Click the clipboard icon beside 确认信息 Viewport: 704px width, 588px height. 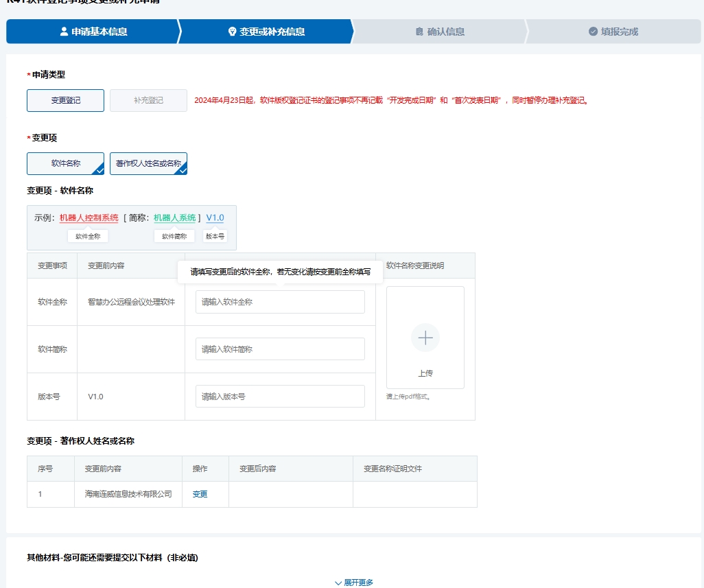coord(419,32)
